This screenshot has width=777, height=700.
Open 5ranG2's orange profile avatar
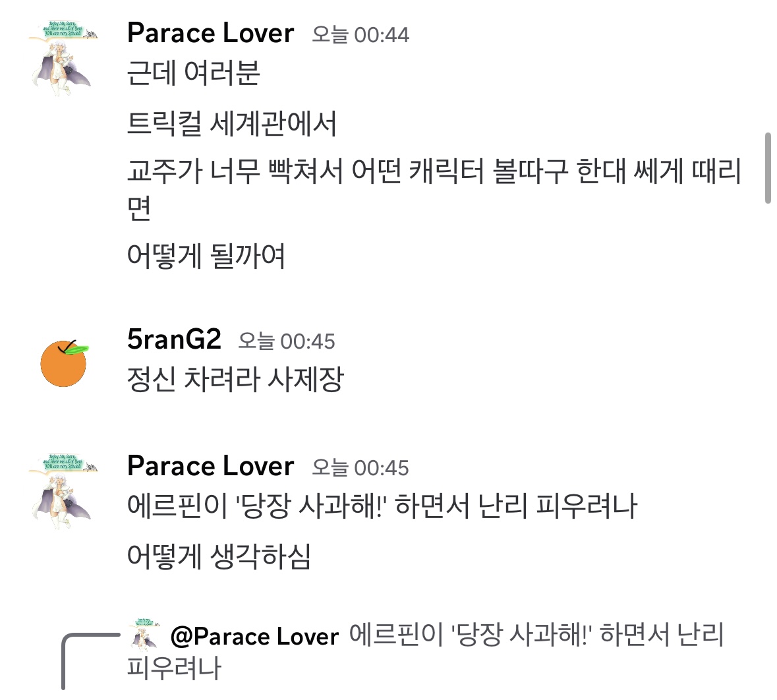(63, 363)
